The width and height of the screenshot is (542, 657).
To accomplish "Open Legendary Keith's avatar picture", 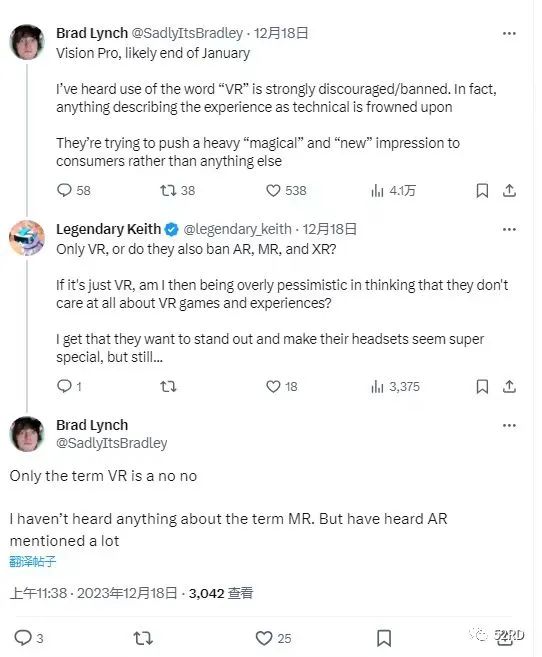I will click(27, 238).
